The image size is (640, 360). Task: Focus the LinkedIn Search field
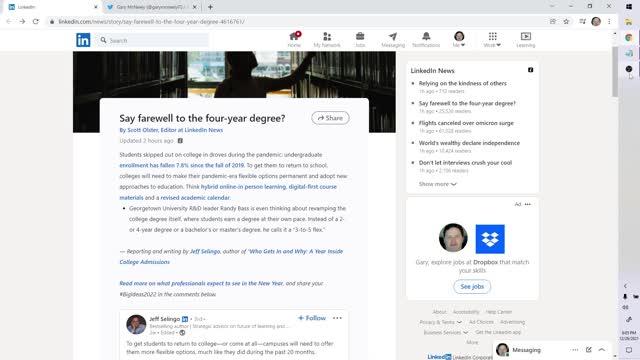point(153,40)
